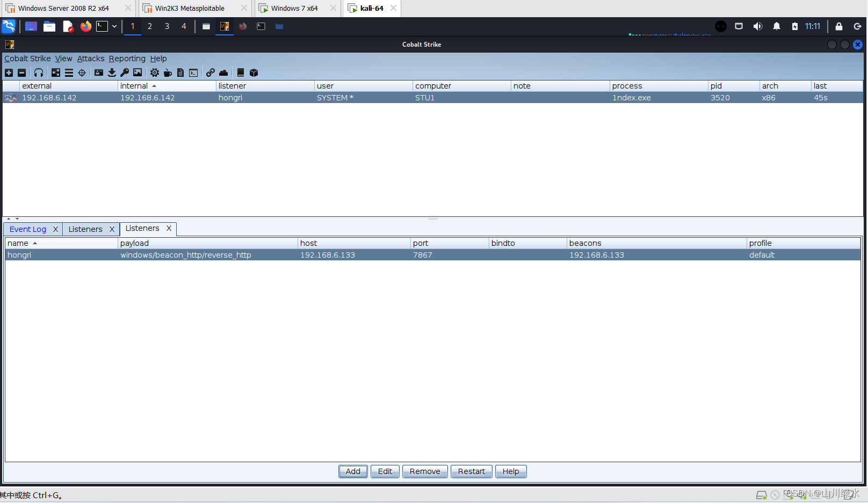Close the Event Log tab
The width and height of the screenshot is (868, 503).
[55, 229]
